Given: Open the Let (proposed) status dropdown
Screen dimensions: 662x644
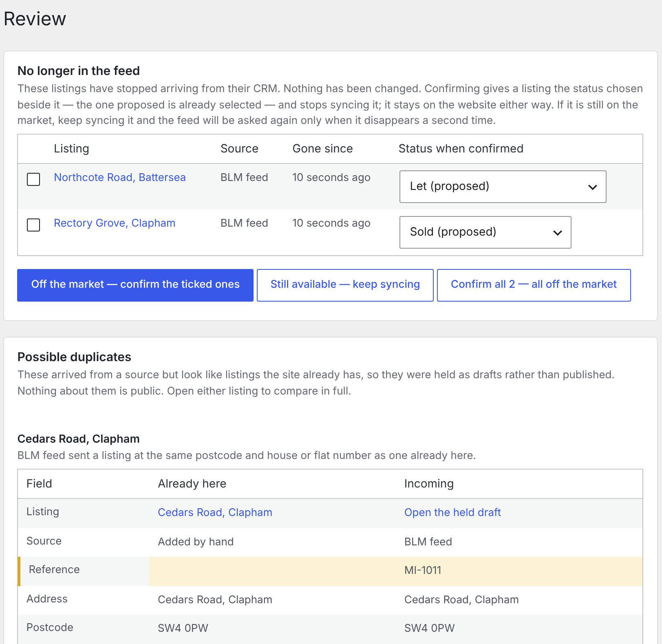Looking at the screenshot, I should tap(503, 187).
